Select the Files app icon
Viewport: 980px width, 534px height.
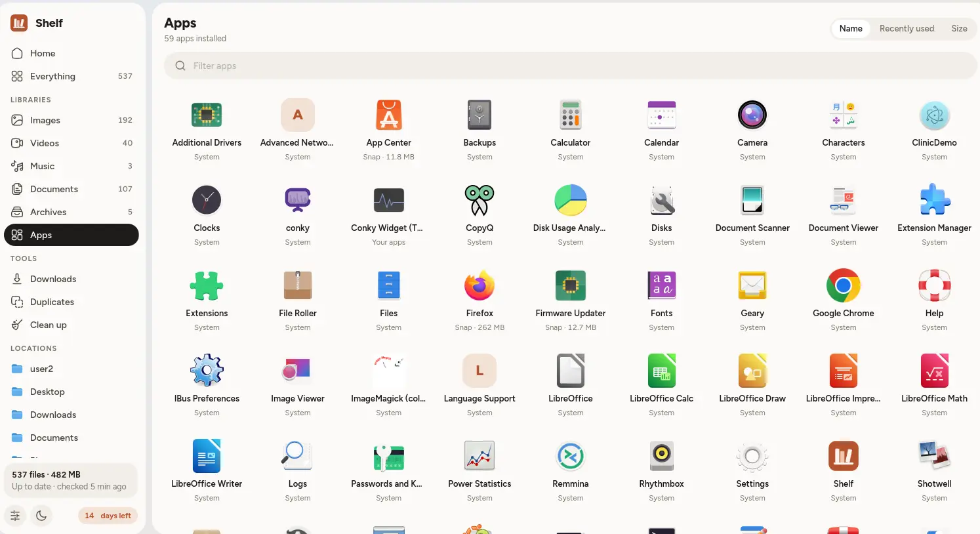point(389,285)
